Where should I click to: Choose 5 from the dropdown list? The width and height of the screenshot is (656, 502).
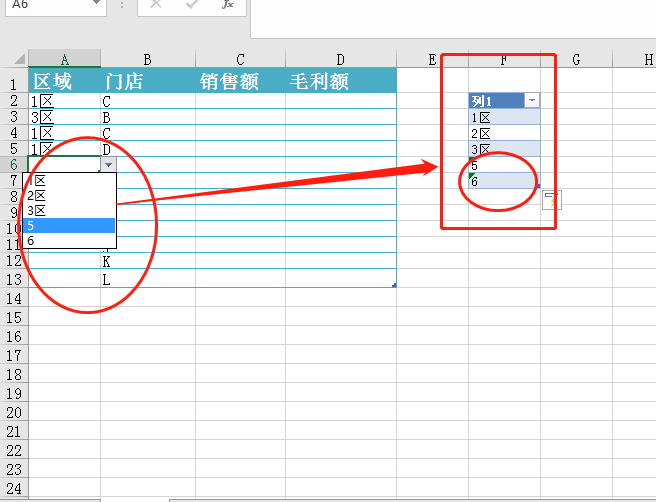(x=69, y=226)
